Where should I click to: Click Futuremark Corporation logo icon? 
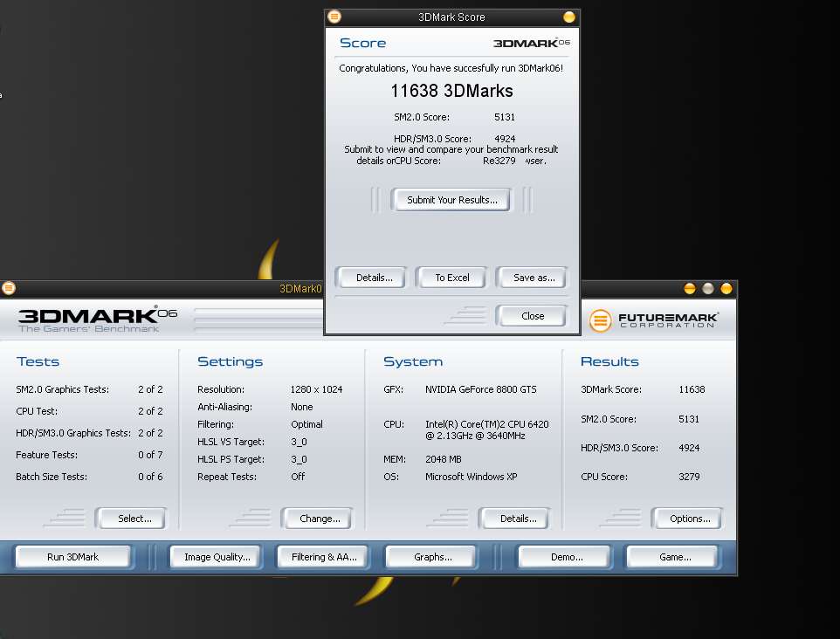coord(600,320)
